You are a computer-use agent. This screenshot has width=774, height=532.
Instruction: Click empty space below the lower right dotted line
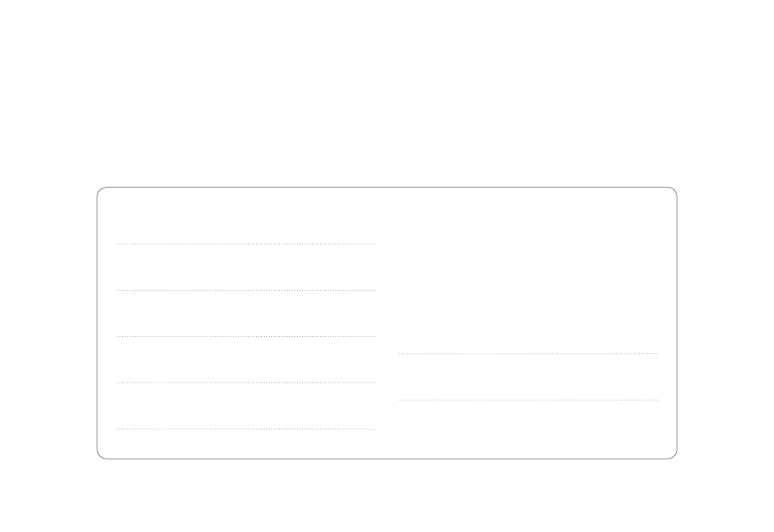pyautogui.click(x=528, y=428)
